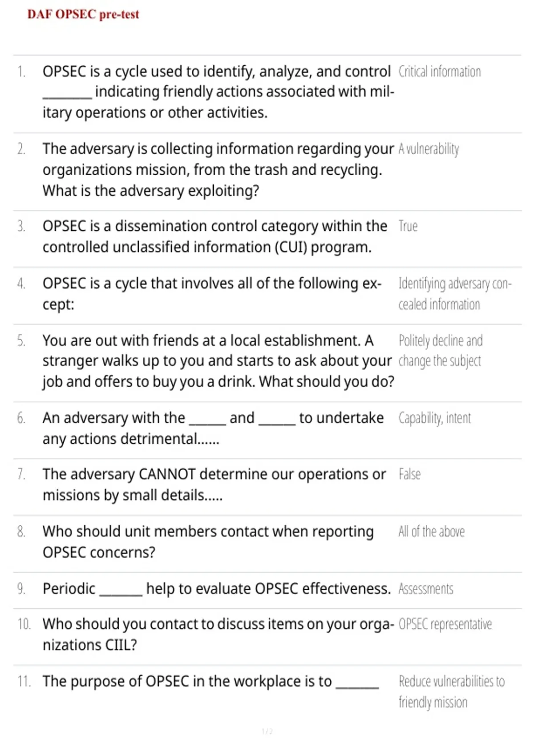Click question 3 about CUI program

(x=215, y=237)
